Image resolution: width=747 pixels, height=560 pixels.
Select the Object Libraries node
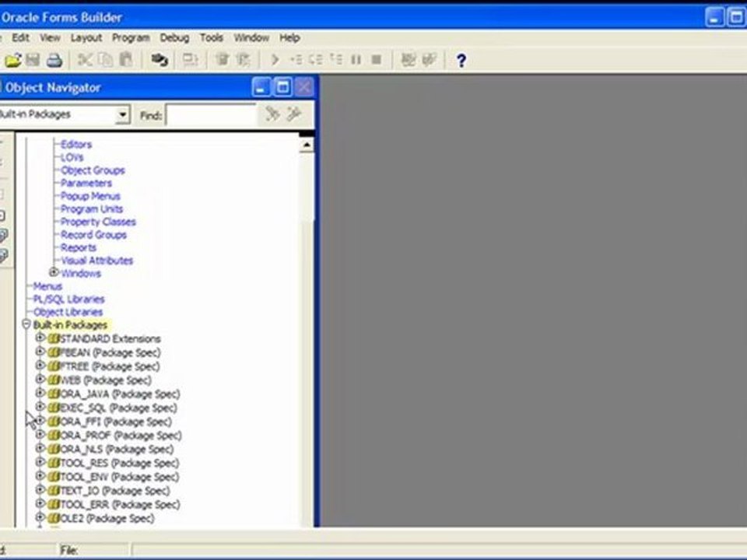[x=68, y=311]
